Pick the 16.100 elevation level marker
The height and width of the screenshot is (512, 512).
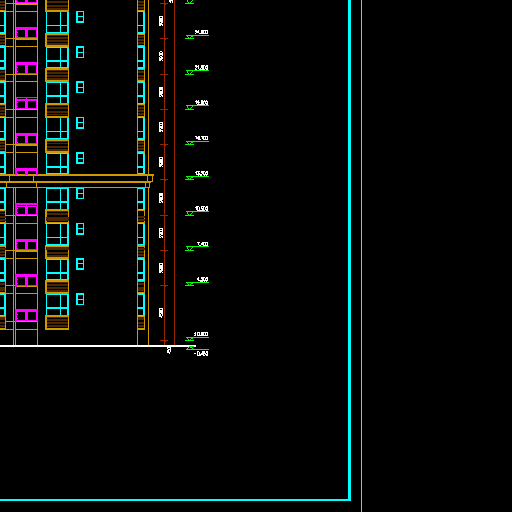[197, 140]
